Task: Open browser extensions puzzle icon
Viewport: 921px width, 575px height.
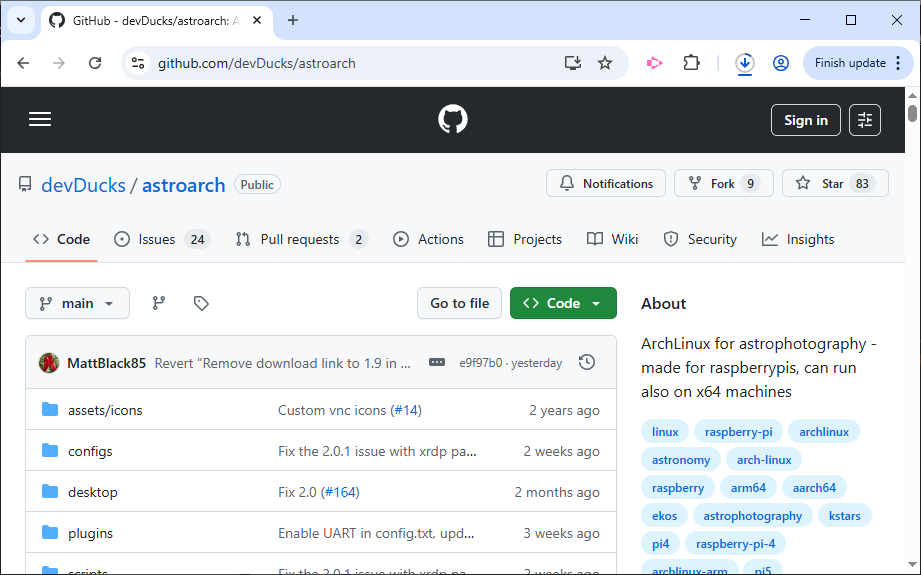Action: (x=691, y=63)
